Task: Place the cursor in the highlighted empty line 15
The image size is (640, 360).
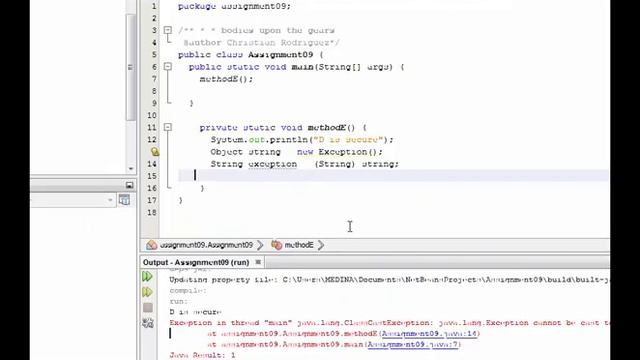Action: pos(393,176)
